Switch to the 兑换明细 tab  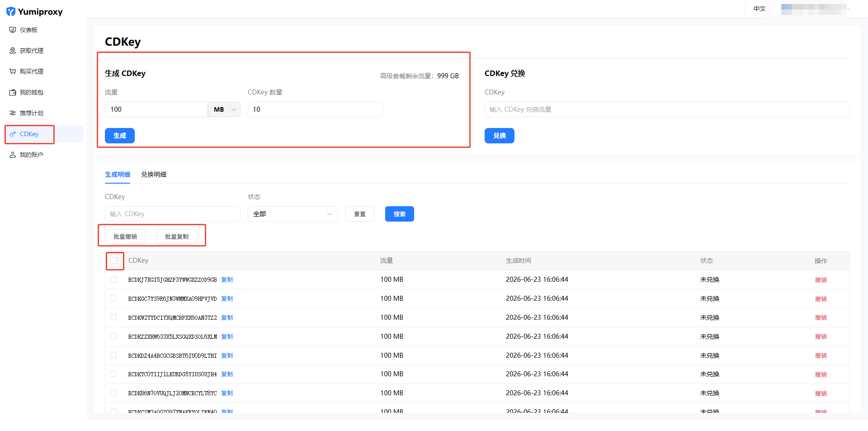[x=154, y=175]
